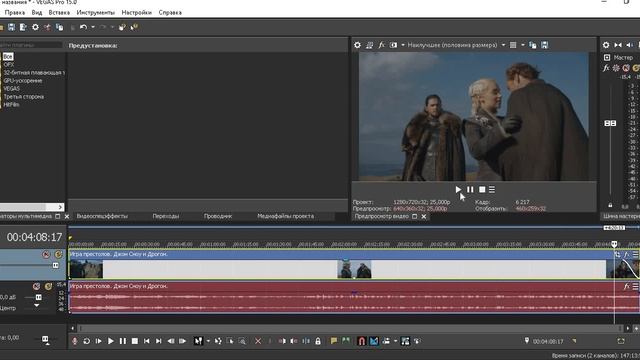This screenshot has height=360, width=640.
Task: Open Video Output FX in the preview toolbar
Action: [x=381, y=45]
